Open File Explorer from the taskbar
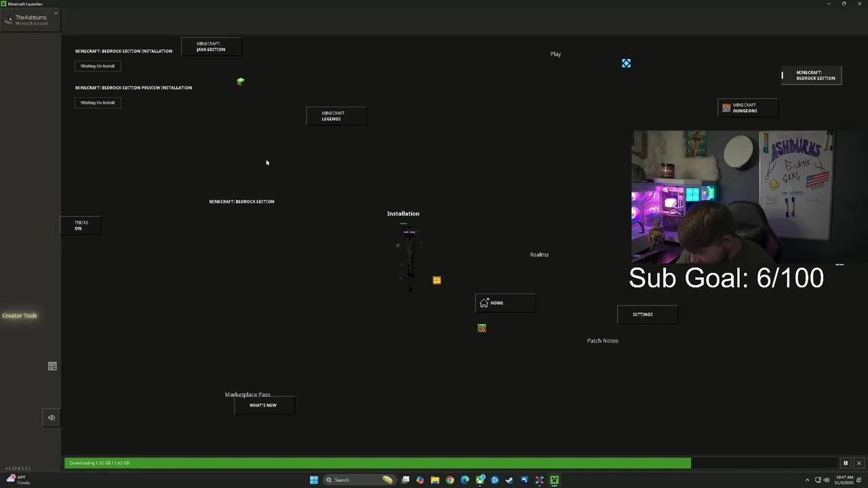Screen dimensions: 868x488 tap(435, 480)
